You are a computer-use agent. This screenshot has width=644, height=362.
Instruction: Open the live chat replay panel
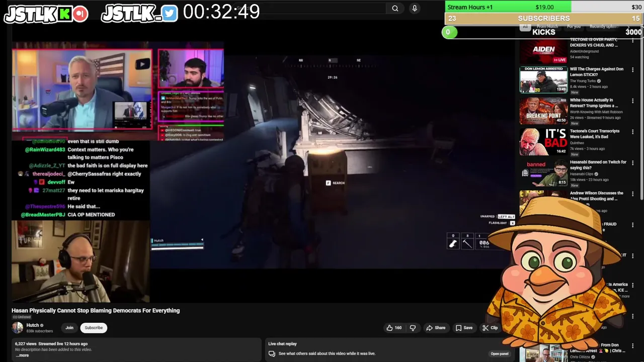click(x=500, y=353)
